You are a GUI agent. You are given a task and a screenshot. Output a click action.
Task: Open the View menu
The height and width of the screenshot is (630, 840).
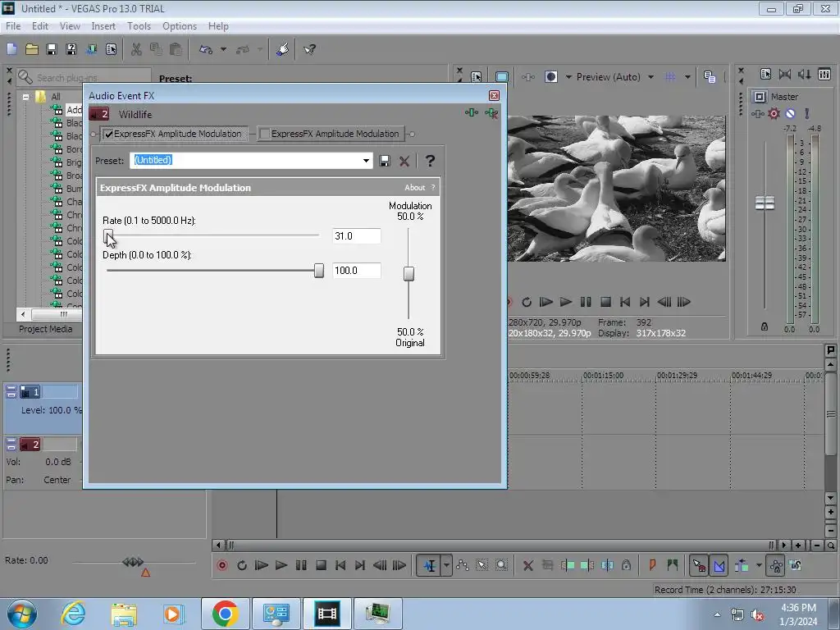click(x=70, y=25)
